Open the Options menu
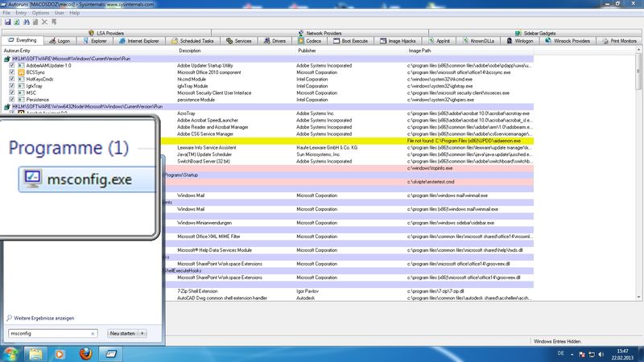The image size is (644, 362). (x=40, y=13)
